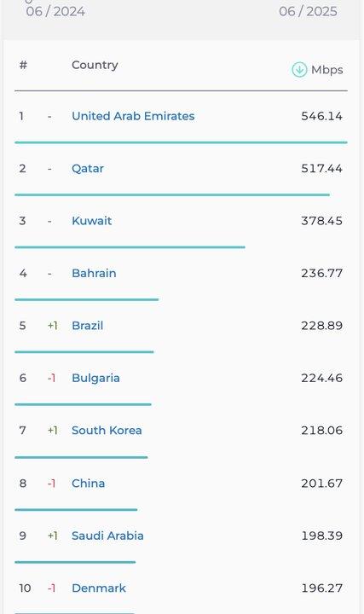The height and width of the screenshot is (614, 364).
Task: Click the Brazil country link
Action: click(87, 326)
